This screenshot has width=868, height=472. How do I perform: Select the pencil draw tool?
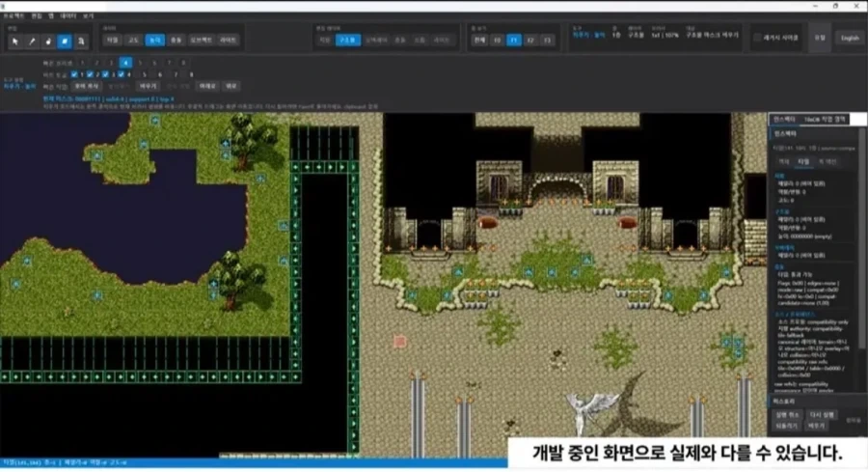click(32, 42)
